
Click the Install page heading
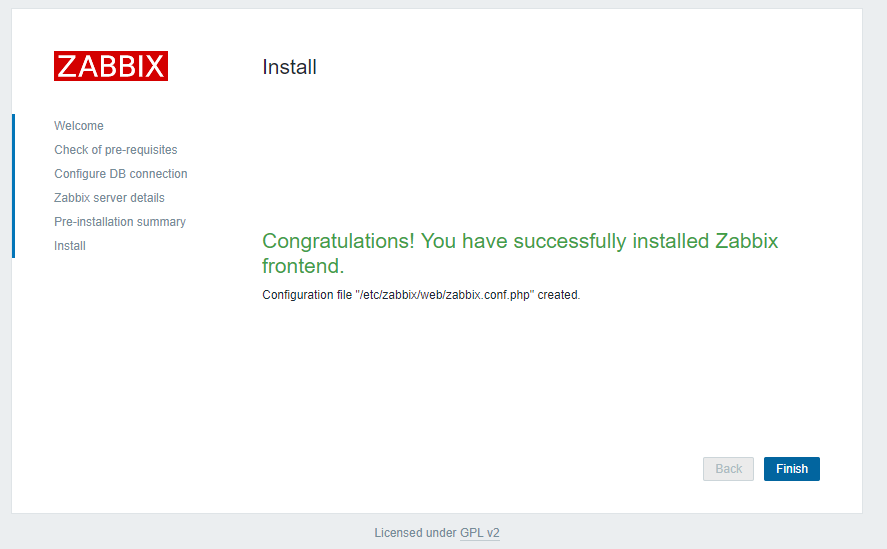(x=289, y=67)
